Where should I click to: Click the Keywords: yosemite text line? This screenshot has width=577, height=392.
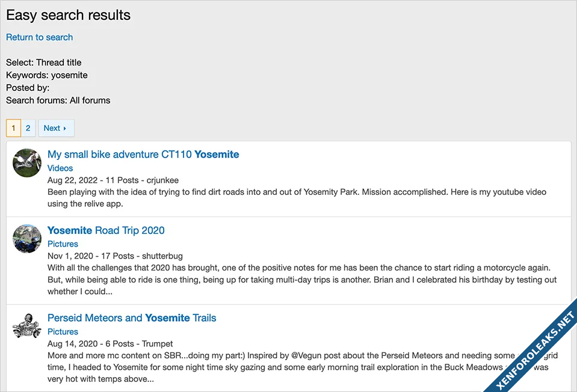point(47,75)
